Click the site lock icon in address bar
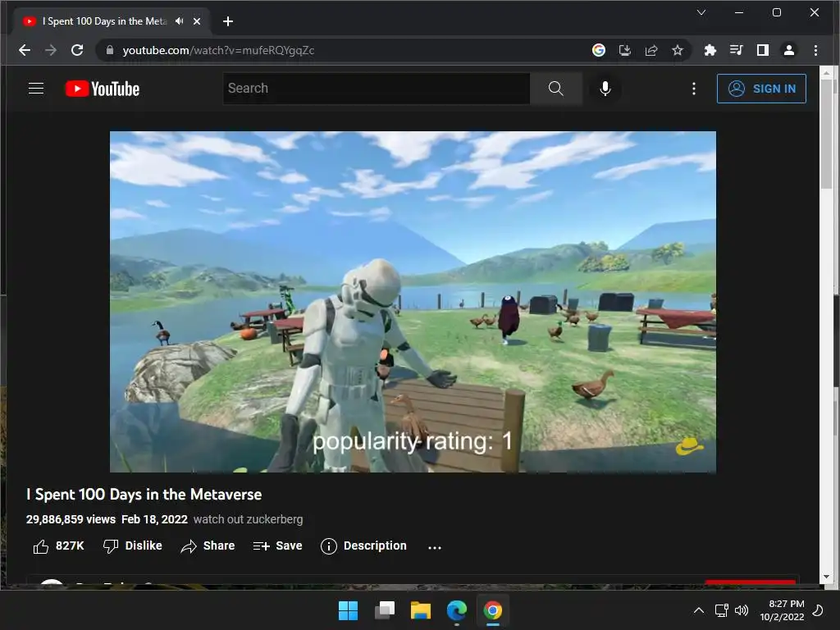Viewport: 840px width, 630px height. (x=110, y=50)
